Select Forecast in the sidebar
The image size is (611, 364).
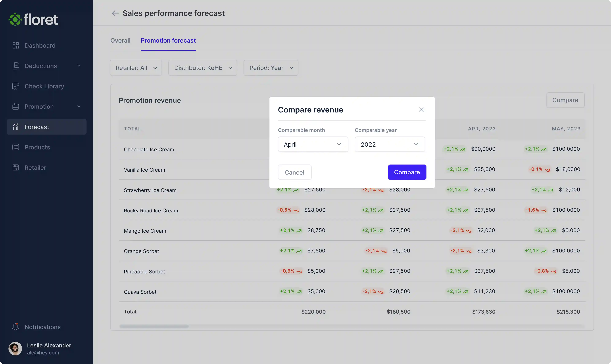[x=47, y=127]
